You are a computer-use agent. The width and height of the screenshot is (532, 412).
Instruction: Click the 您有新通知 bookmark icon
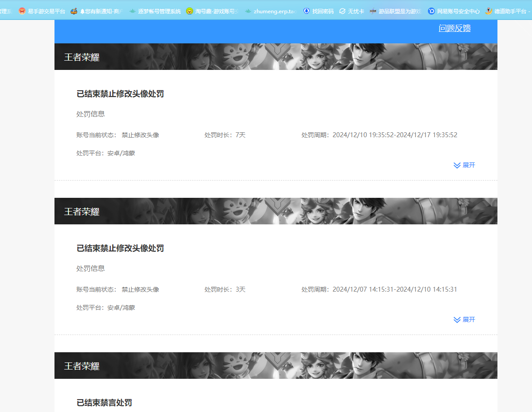tap(74, 12)
